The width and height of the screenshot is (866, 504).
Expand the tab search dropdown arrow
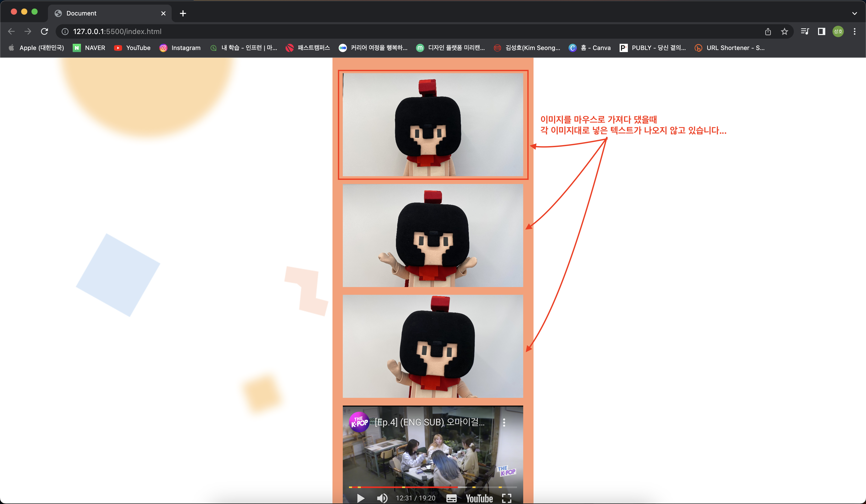(855, 13)
